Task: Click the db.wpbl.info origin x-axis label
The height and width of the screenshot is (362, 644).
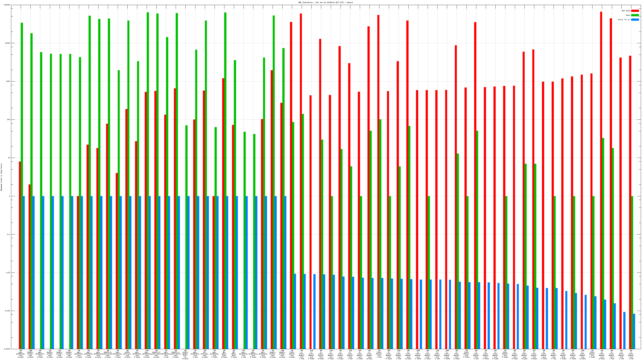Action: pyautogui.click(x=224, y=354)
